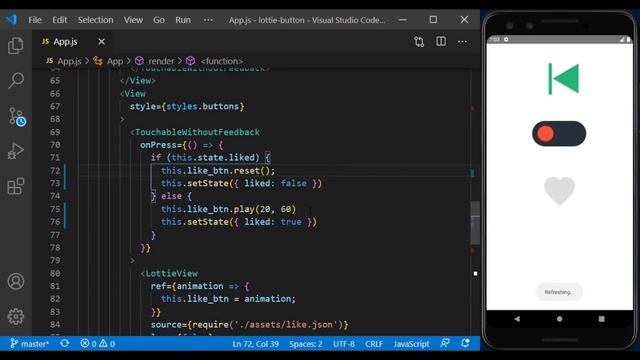Image resolution: width=640 pixels, height=360 pixels.
Task: Change indentation via Spaces: 2
Action: pyautogui.click(x=306, y=344)
